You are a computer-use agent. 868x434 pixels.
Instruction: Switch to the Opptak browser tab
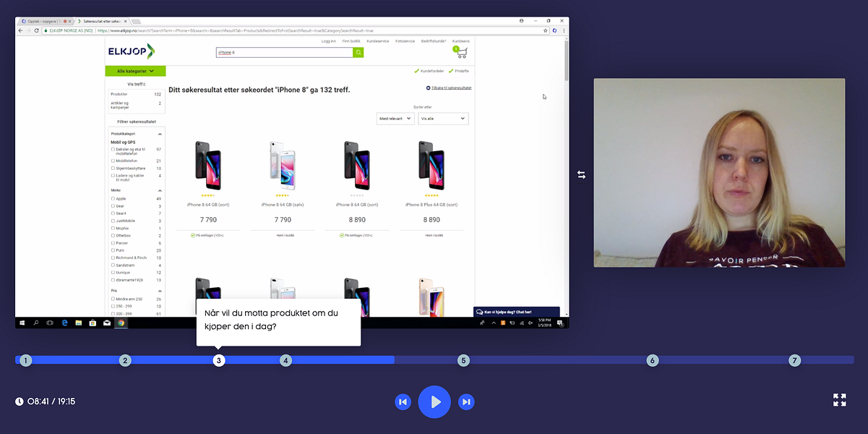tap(45, 21)
